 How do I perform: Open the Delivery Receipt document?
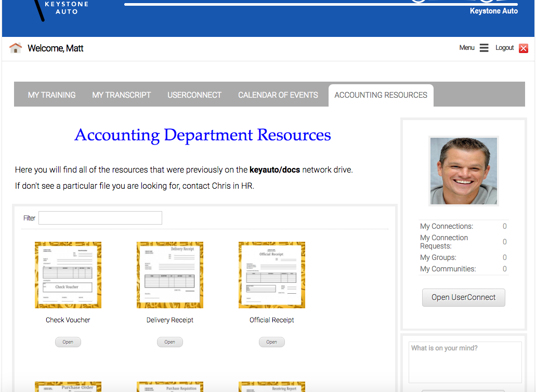point(170,342)
